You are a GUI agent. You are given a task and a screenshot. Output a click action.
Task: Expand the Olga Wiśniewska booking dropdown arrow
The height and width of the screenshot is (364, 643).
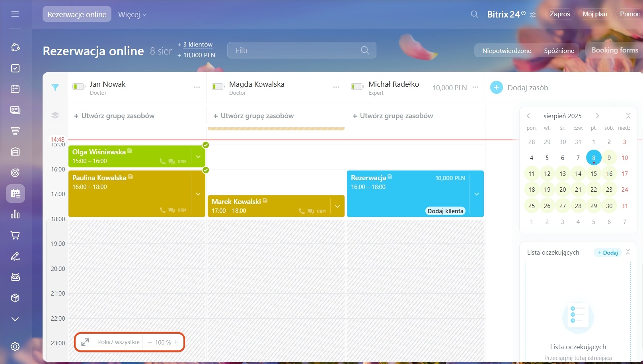click(x=198, y=157)
